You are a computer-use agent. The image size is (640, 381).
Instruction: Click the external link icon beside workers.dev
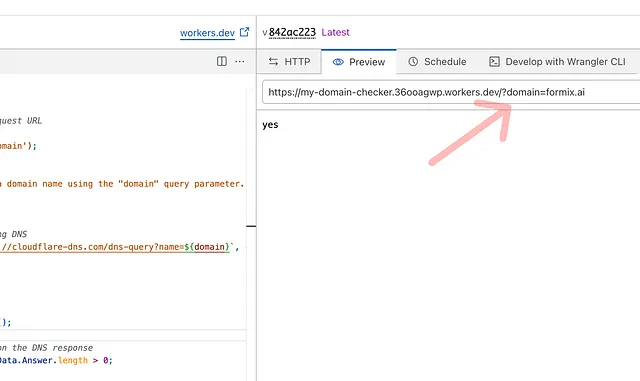coord(244,32)
